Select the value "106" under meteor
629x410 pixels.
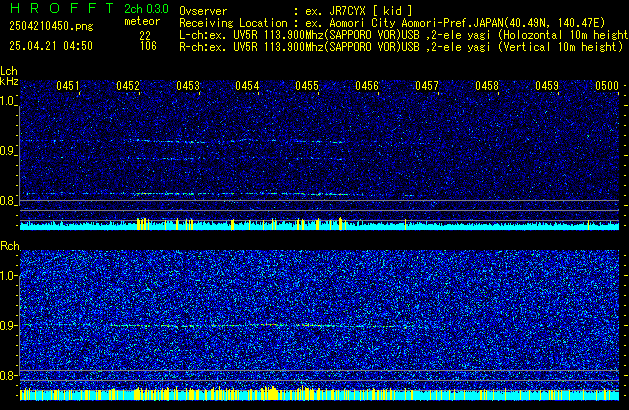(x=148, y=46)
